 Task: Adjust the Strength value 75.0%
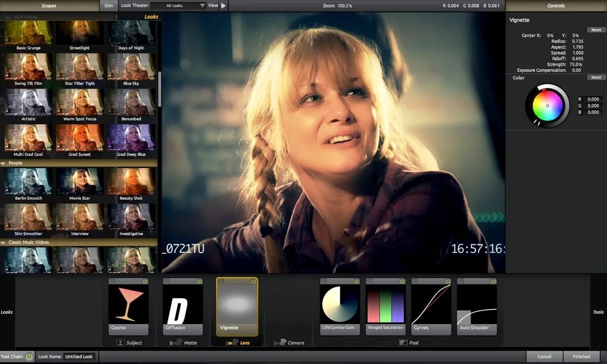point(576,64)
